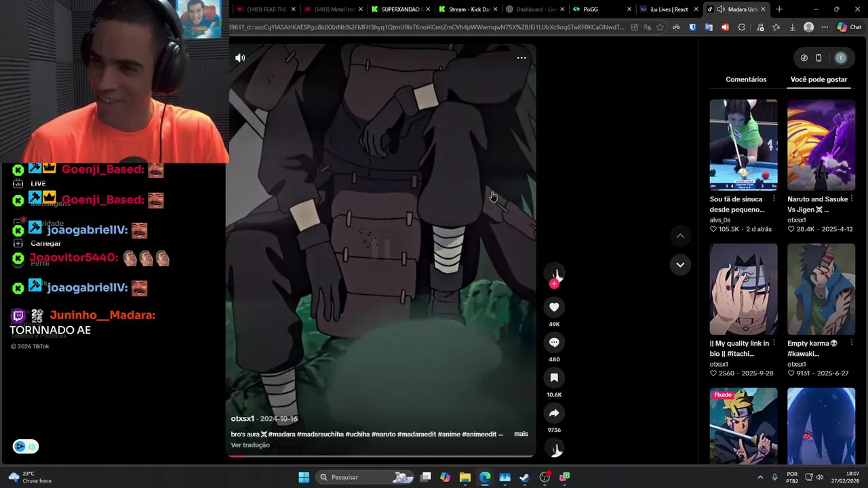This screenshot has height=488, width=868.
Task: Open the Itachi quality link video thumbnail
Action: pyautogui.click(x=743, y=289)
